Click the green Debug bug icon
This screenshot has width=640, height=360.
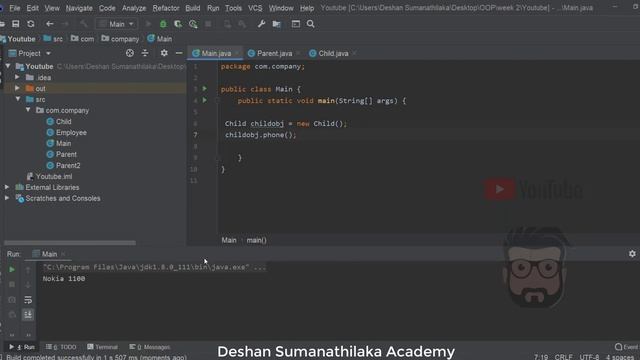(x=163, y=24)
